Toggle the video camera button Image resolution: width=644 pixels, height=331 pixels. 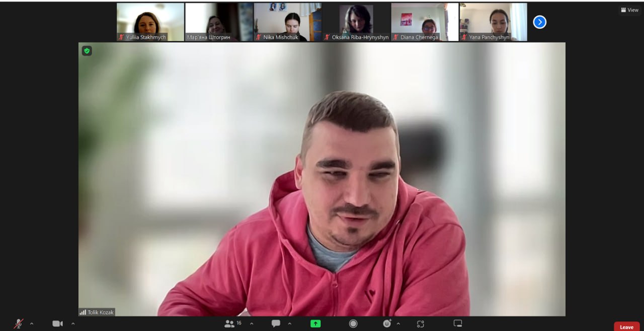click(57, 324)
